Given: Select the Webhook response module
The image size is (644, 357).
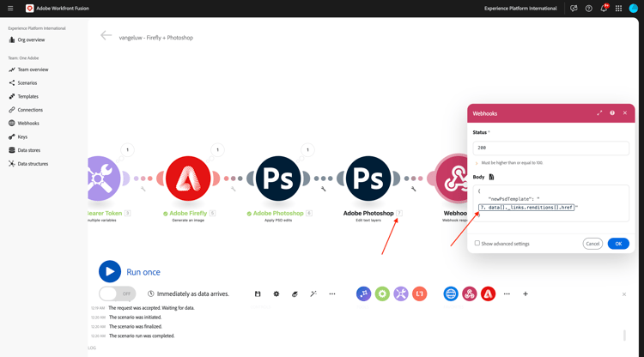Looking at the screenshot, I should (451, 178).
